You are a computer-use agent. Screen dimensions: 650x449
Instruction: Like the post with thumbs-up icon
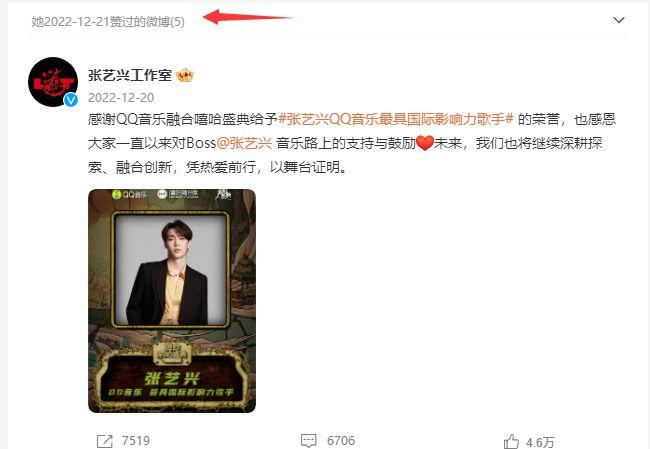tap(511, 442)
